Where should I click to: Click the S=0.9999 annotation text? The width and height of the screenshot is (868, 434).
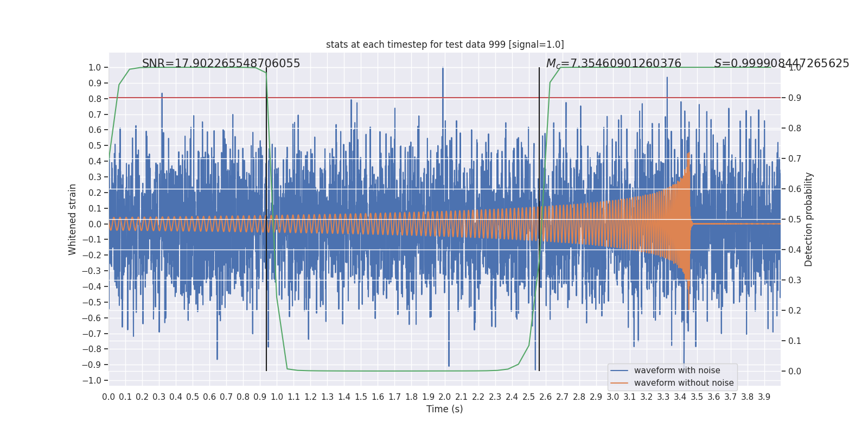[x=782, y=63]
